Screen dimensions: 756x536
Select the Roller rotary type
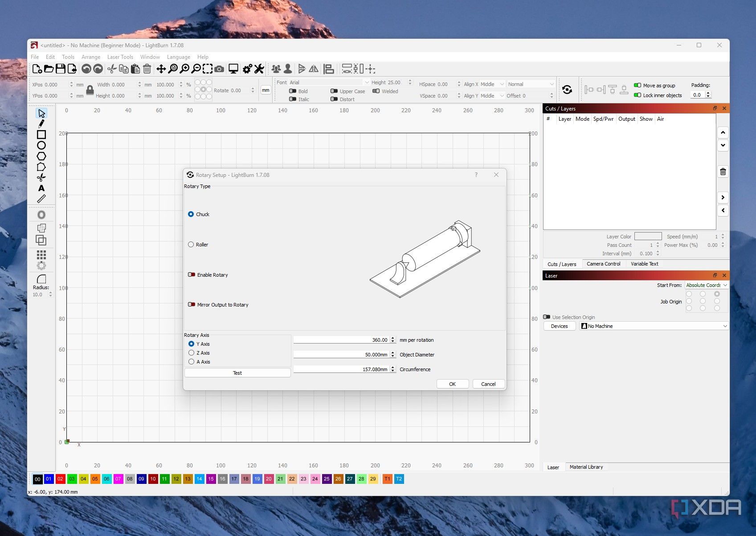pos(198,245)
